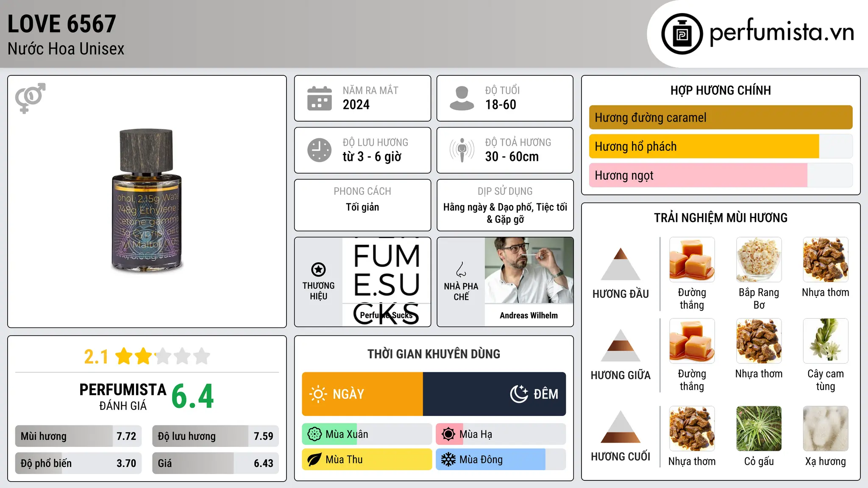Click the Hương ngọt accord bar
The width and height of the screenshot is (868, 488).
[721, 175]
